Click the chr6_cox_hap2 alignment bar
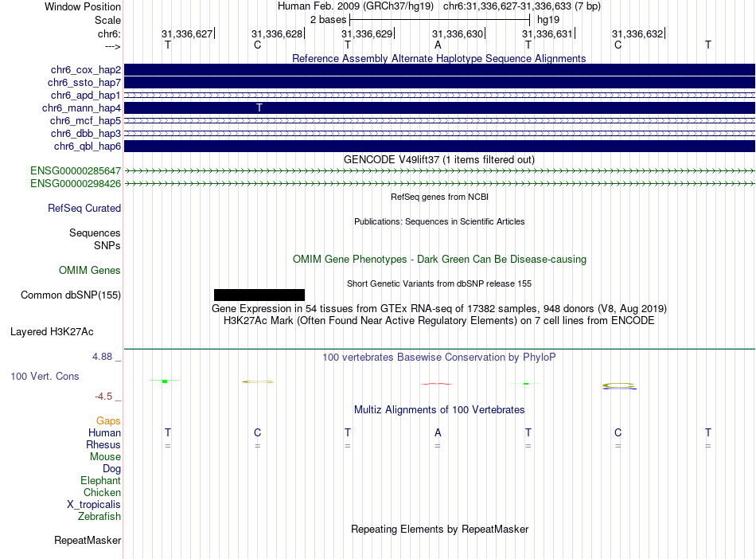756x559 pixels. [x=439, y=70]
